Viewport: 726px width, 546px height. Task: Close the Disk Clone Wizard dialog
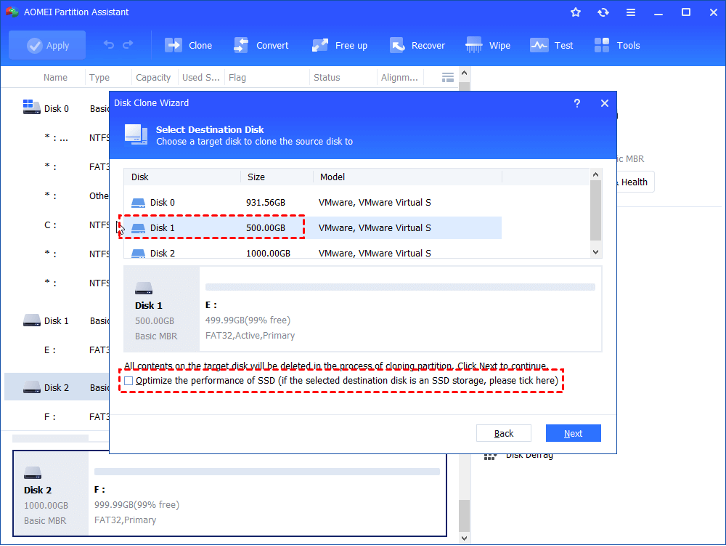[604, 103]
